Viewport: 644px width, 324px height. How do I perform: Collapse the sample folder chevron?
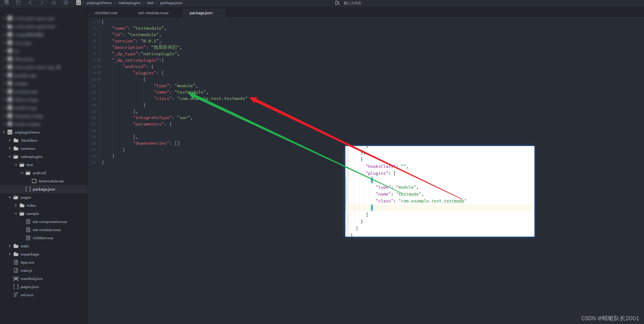coord(16,213)
